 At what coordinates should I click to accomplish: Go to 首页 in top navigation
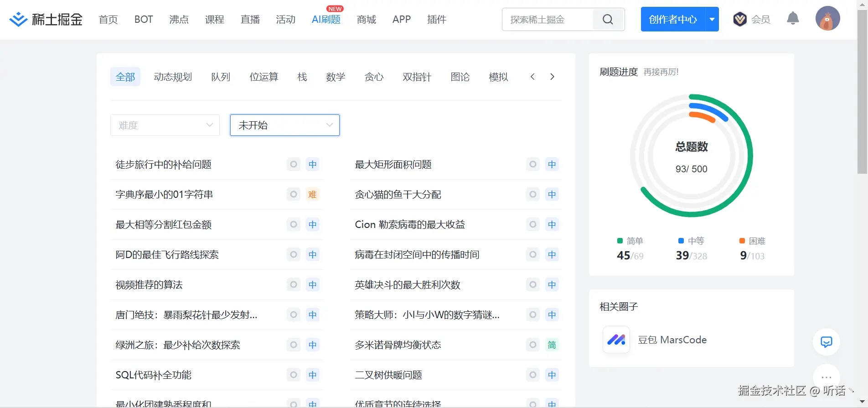click(x=108, y=19)
